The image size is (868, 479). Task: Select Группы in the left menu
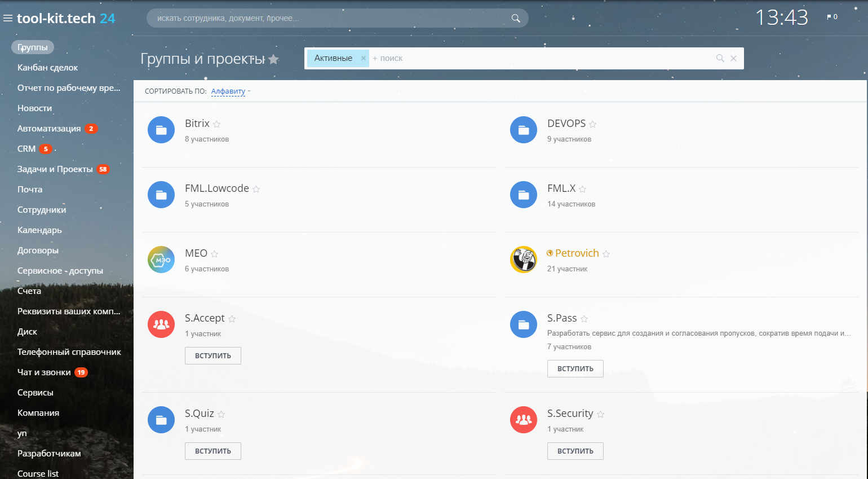33,47
